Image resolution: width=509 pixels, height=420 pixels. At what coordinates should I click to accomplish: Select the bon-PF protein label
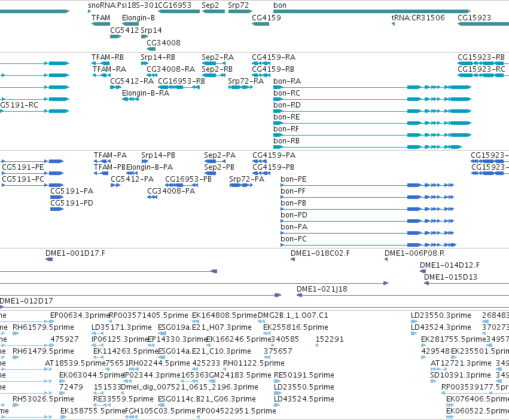(293, 191)
